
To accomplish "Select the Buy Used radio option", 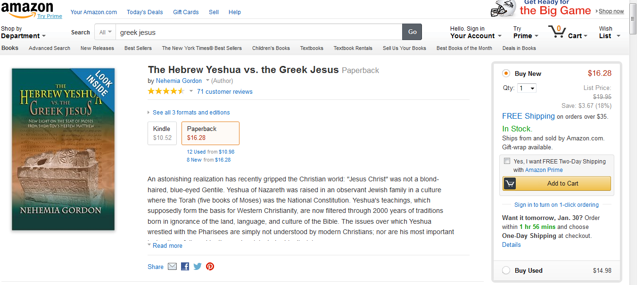I will (x=506, y=270).
